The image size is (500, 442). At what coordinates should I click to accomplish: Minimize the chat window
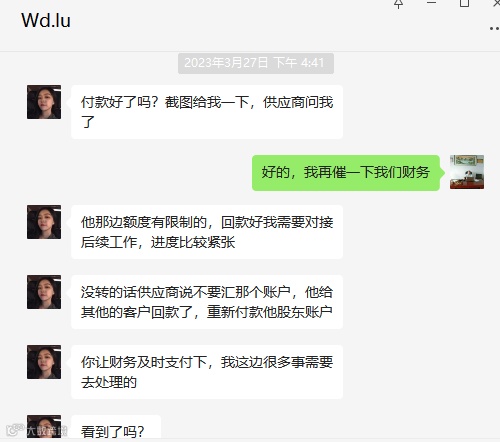click(x=431, y=3)
